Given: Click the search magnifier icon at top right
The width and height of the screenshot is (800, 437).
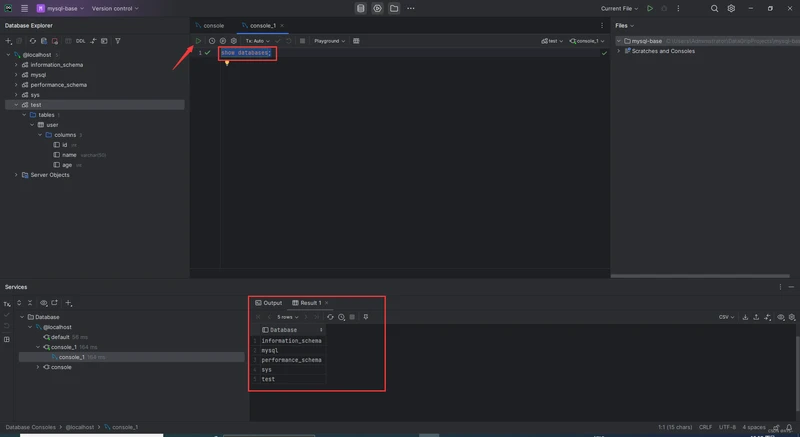Looking at the screenshot, I should (714, 8).
